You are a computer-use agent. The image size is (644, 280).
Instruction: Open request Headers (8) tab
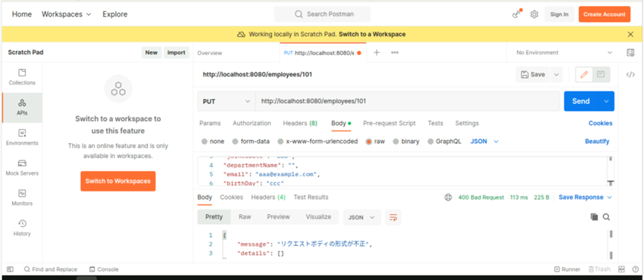click(300, 123)
